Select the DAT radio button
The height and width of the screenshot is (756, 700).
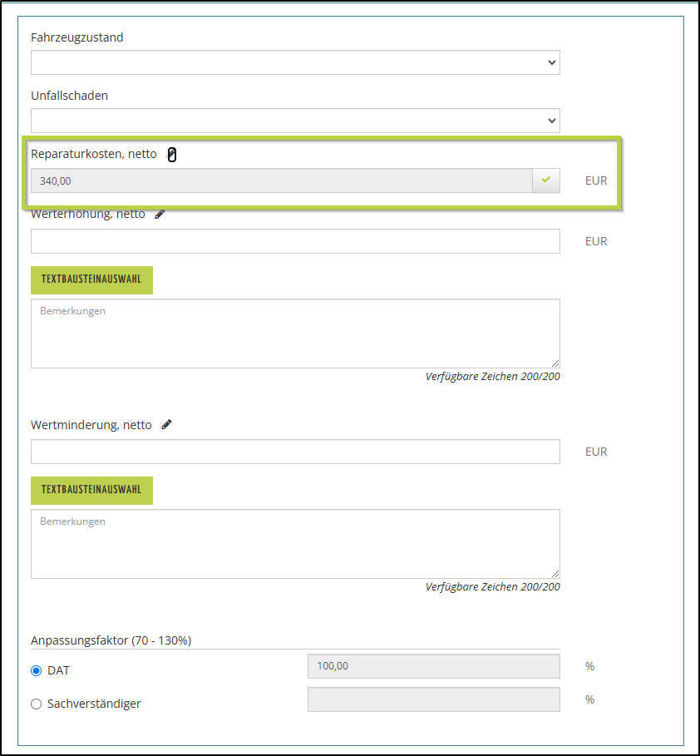pos(36,670)
